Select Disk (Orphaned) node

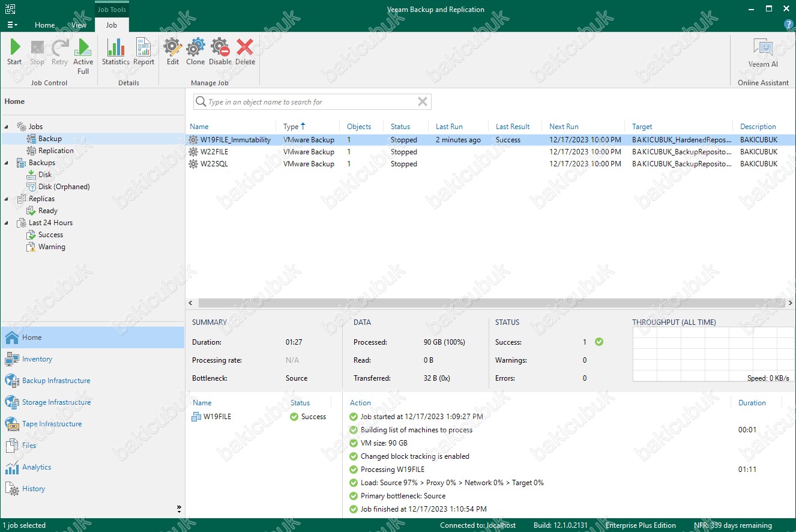click(x=64, y=187)
